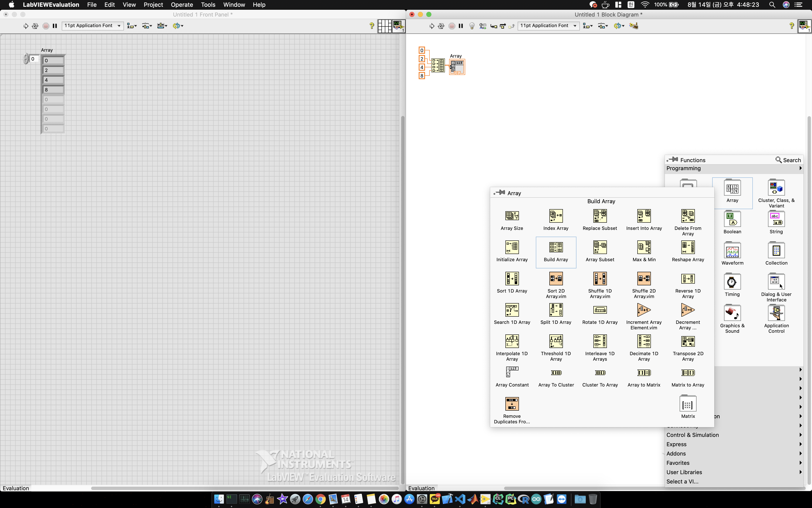Click Clean Up Diagram button

click(x=634, y=26)
